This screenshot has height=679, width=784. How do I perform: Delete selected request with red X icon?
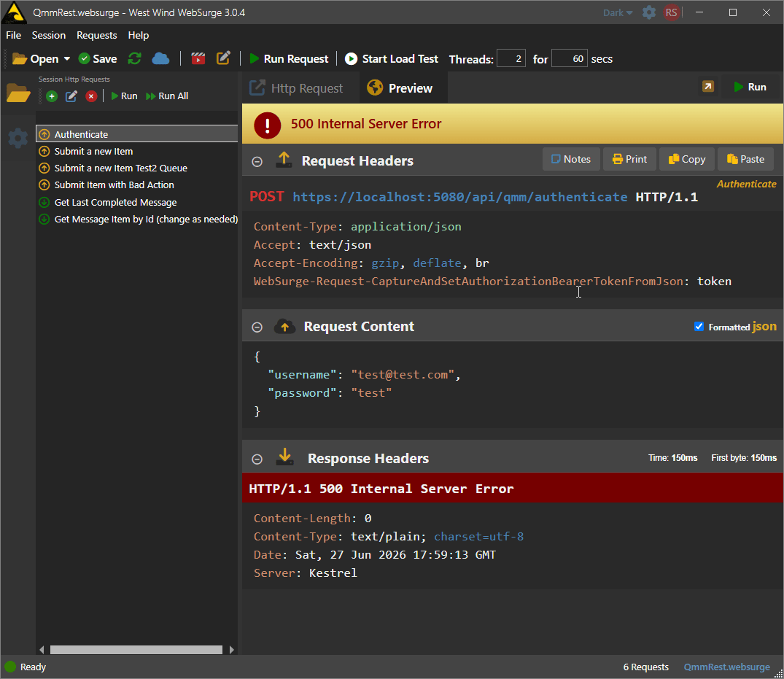point(91,96)
